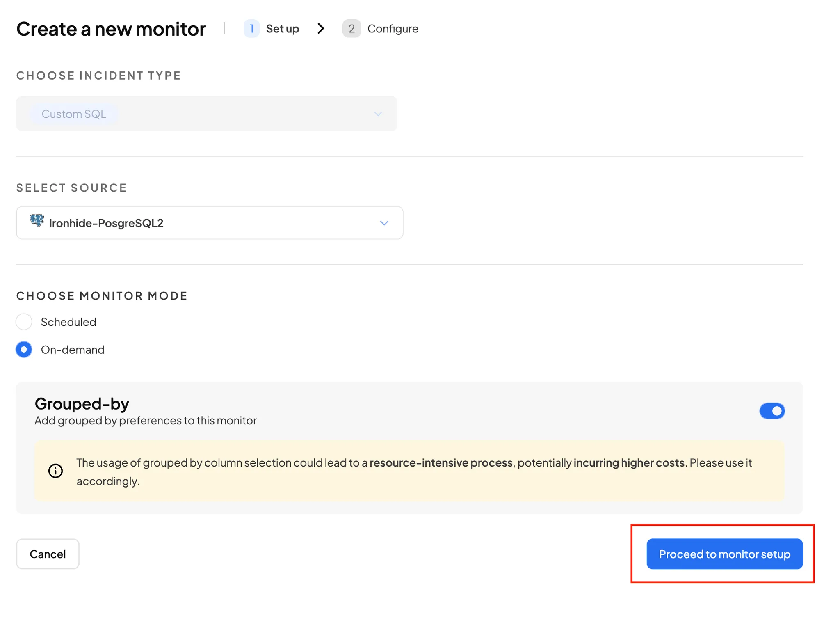Image resolution: width=840 pixels, height=625 pixels.
Task: Select the Scheduled monitor mode
Action: click(x=24, y=322)
